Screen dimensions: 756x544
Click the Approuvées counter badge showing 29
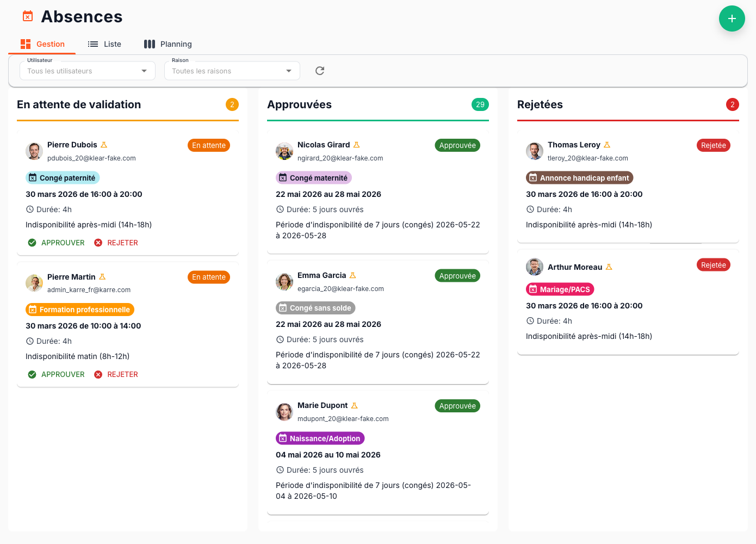480,104
